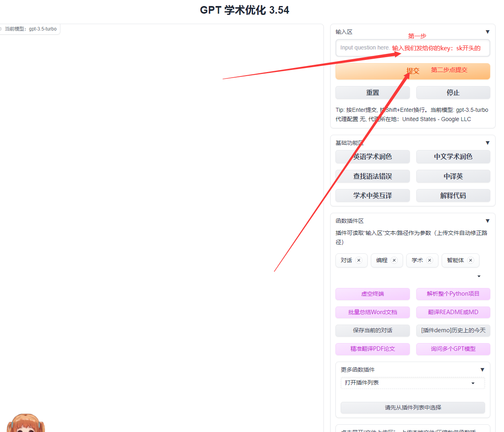Screen dimensions: 504x432
Task: Collapse the 函数插件区 panel arrow
Action: click(488, 221)
